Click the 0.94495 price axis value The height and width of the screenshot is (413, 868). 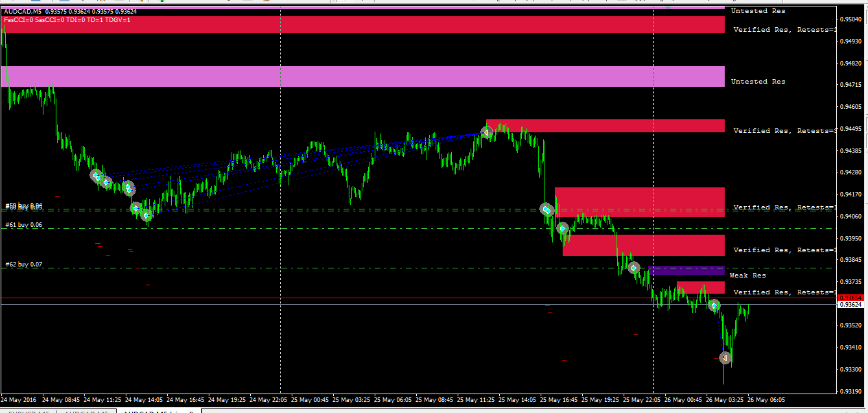(x=850, y=129)
